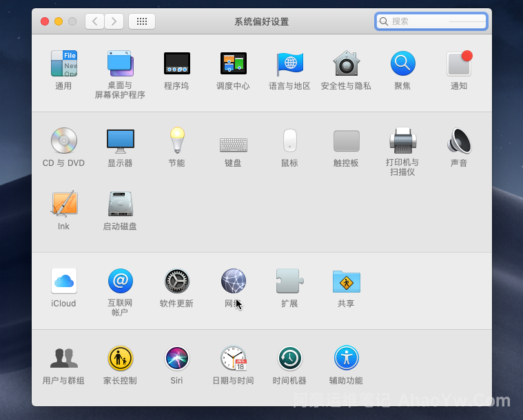Open 软件更新 gear icon
Screen dimensions: 523x420
(177, 281)
